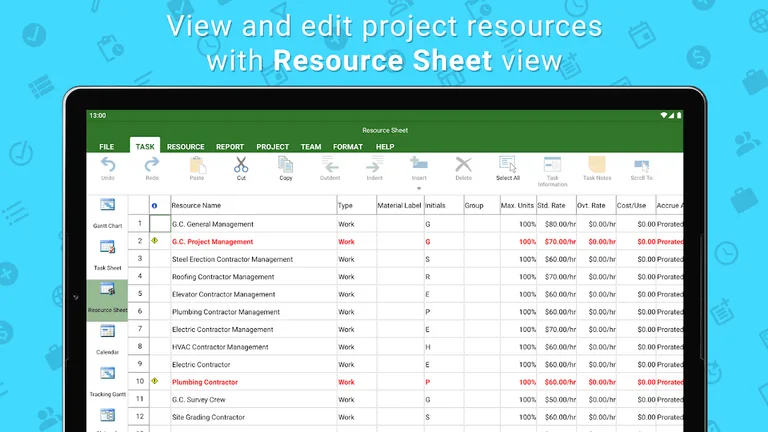
Task: Click the Scroll To icon
Action: click(642, 166)
